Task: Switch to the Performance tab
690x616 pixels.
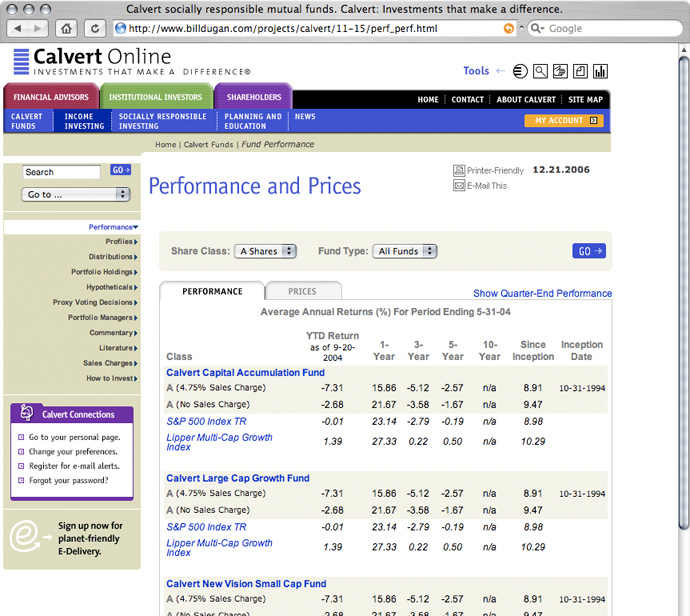Action: (x=212, y=291)
